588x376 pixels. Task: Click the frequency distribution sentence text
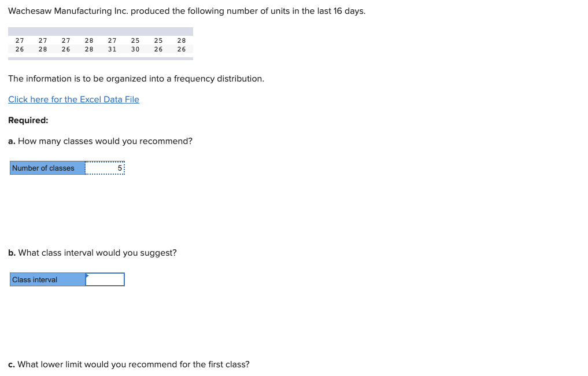tap(136, 78)
